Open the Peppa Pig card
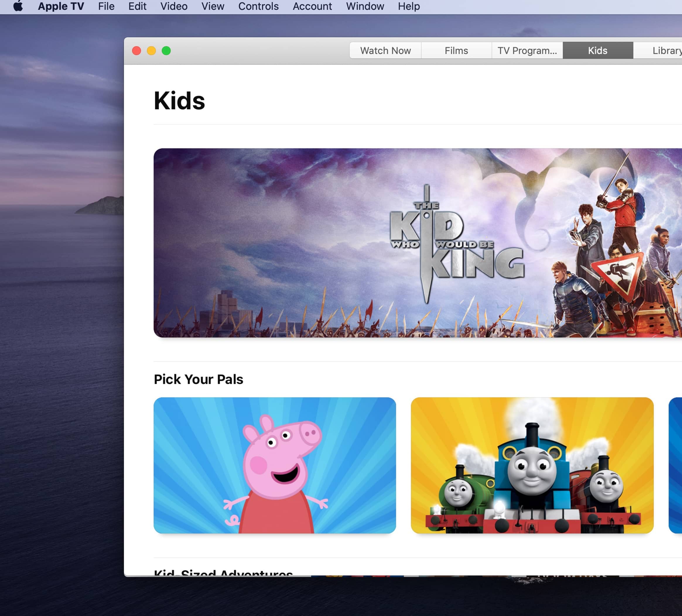Image resolution: width=682 pixels, height=616 pixels. pyautogui.click(x=275, y=465)
